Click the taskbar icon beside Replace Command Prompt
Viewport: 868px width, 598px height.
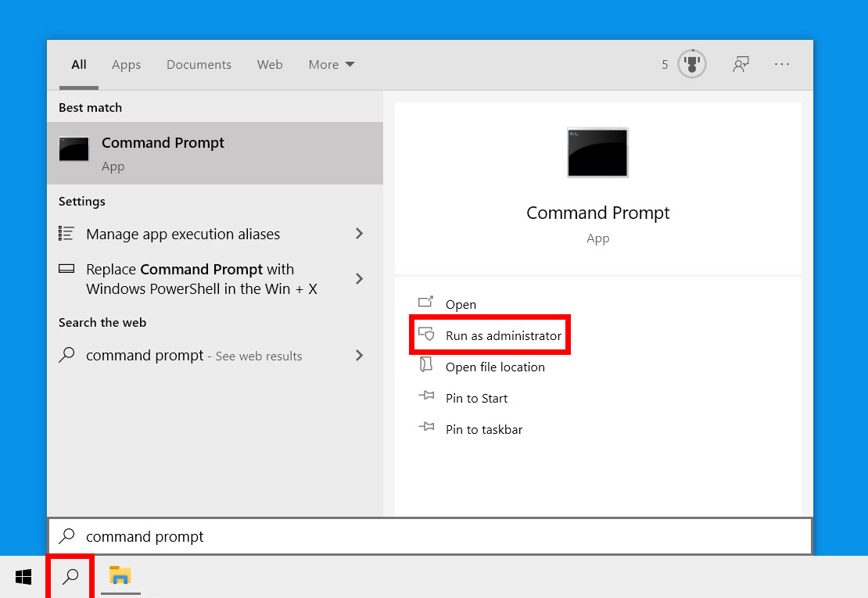pos(66,269)
